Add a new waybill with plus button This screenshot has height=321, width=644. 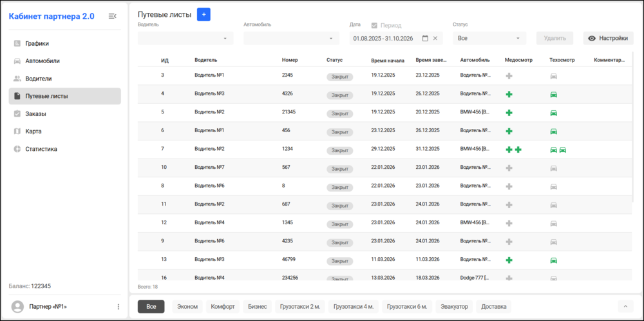[204, 15]
